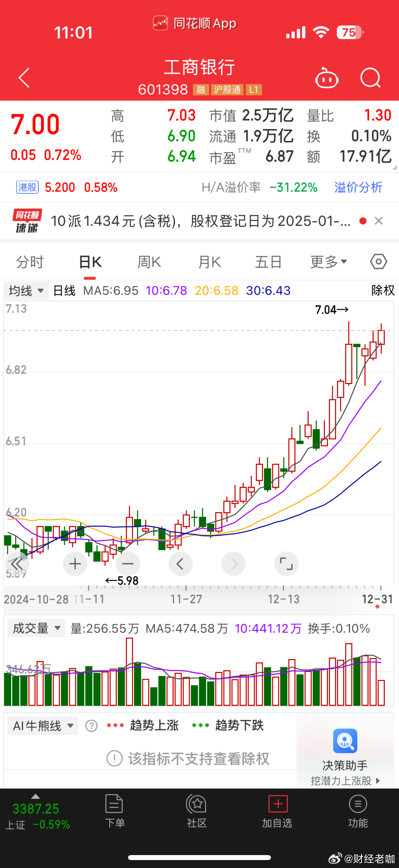
Task: Tap the 10:6.78 purple MA label
Action: click(x=166, y=290)
